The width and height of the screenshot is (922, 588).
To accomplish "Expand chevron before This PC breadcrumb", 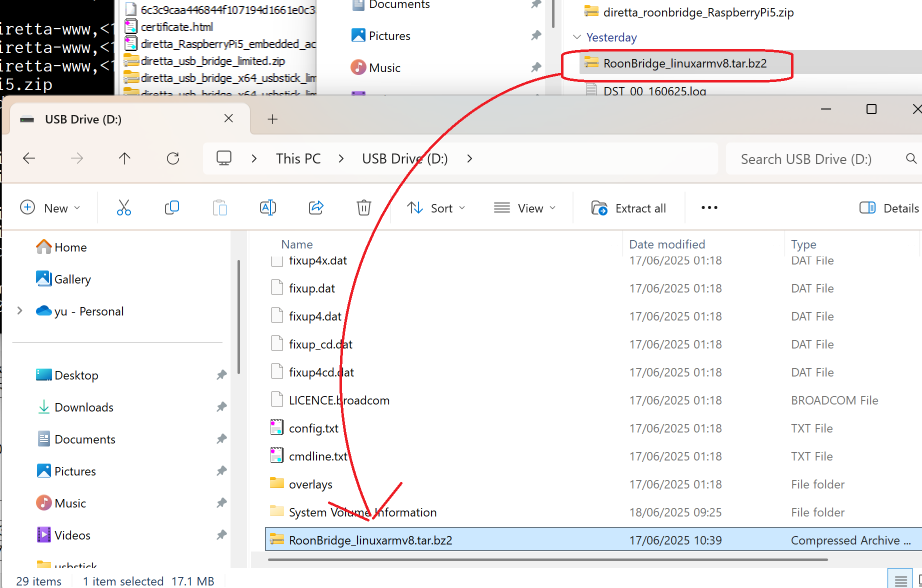I will pyautogui.click(x=254, y=158).
